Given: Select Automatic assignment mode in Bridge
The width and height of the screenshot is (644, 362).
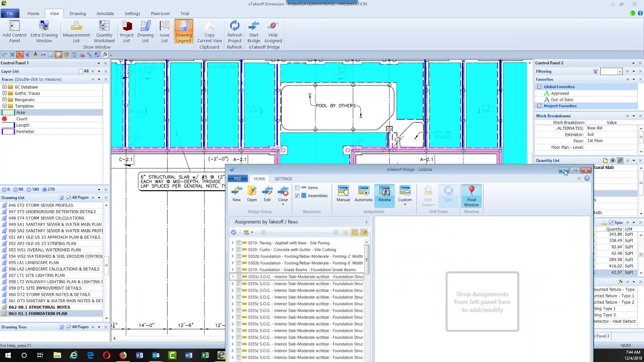Looking at the screenshot, I should pos(363,194).
